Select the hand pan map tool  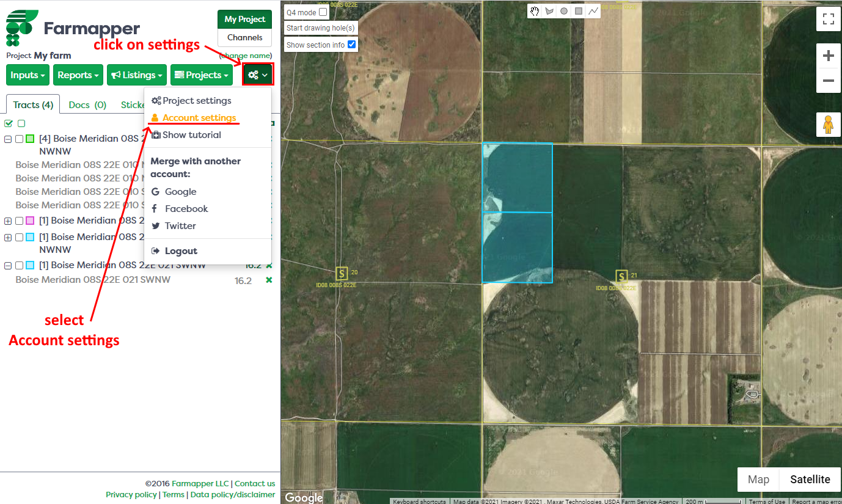click(535, 11)
